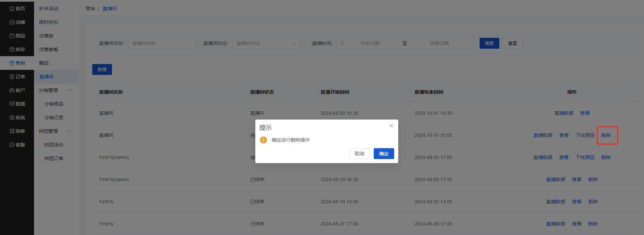The width and height of the screenshot is (644, 235).
Task: Open 直播数据 in row ending 2024-09-29 17:30
Action: tap(556, 179)
